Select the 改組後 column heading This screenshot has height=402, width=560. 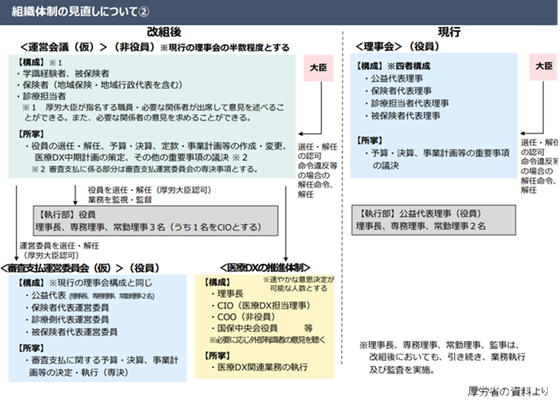click(x=164, y=32)
